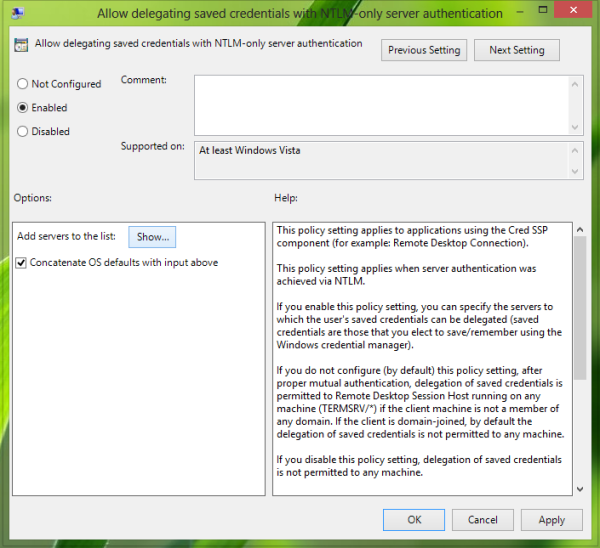Image resolution: width=600 pixels, height=548 pixels.
Task: Select the Enabled radio button
Action: point(23,108)
